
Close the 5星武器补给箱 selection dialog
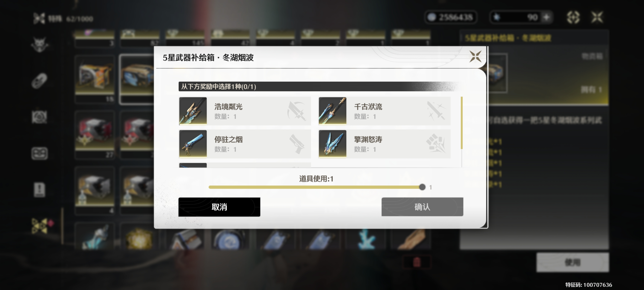[x=475, y=56]
